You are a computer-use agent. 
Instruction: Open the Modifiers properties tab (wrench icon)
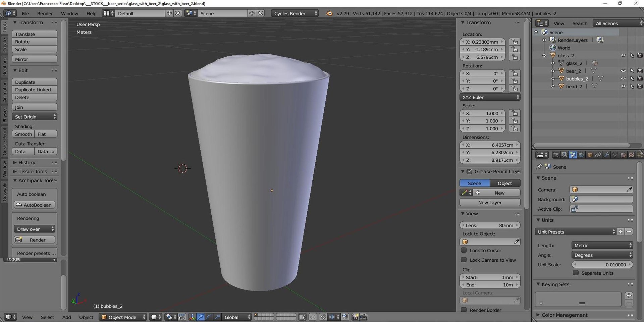(606, 155)
